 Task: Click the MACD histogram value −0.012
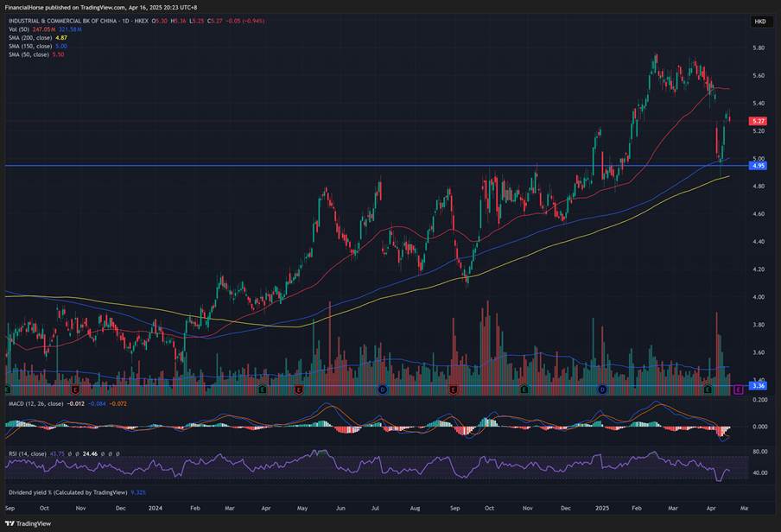pyautogui.click(x=76, y=403)
